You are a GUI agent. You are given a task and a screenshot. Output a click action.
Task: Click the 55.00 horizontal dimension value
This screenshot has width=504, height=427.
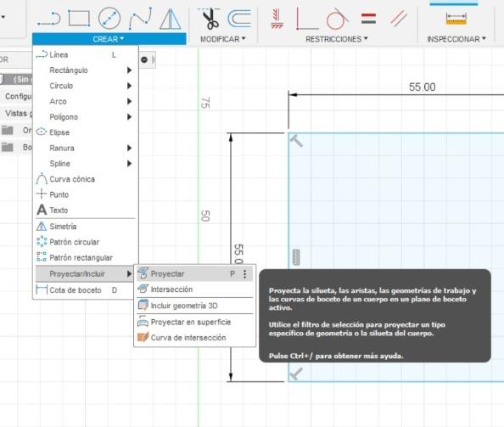(422, 87)
